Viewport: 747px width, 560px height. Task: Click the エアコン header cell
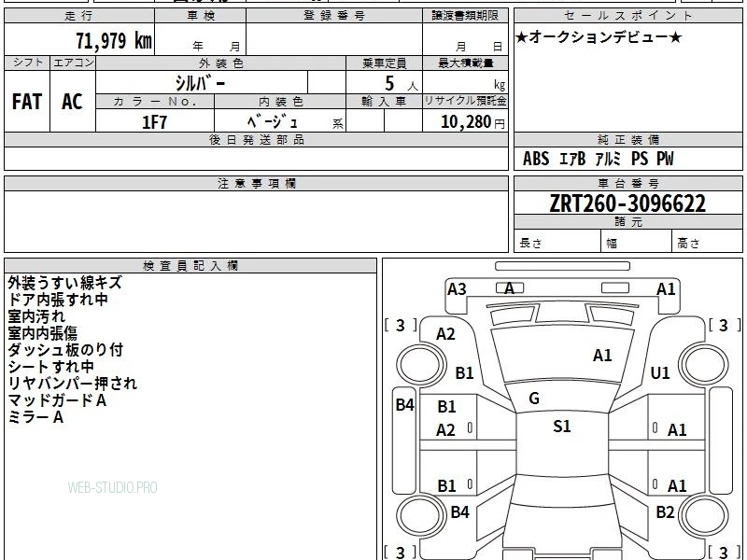click(73, 63)
